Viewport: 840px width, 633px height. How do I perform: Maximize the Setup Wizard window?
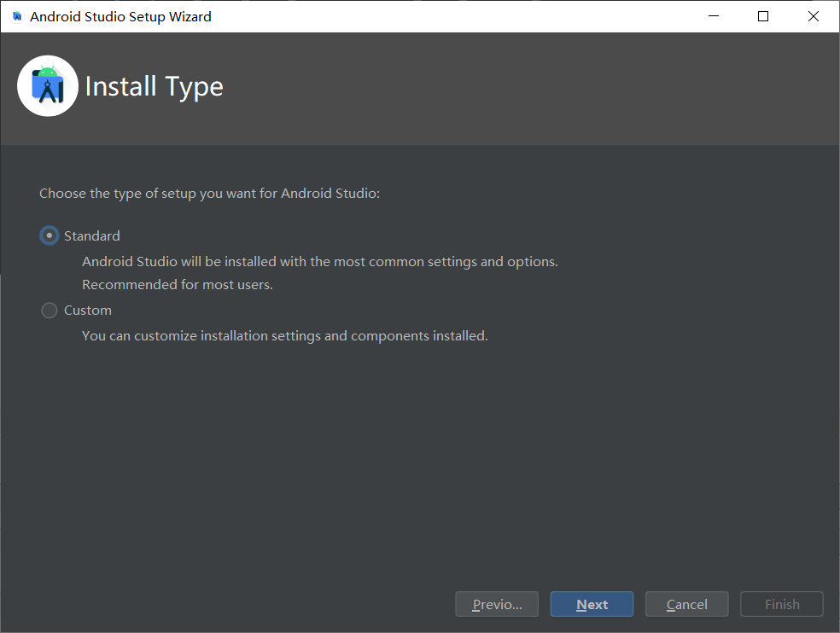coord(763,16)
